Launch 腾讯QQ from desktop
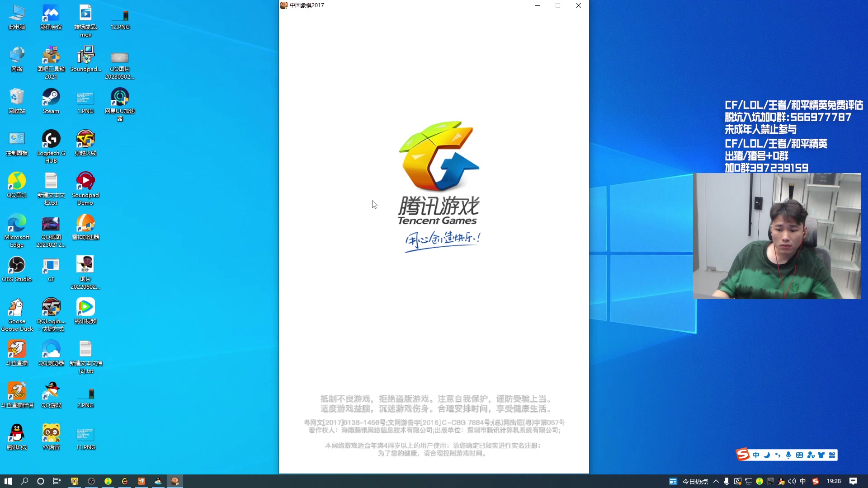 17,437
